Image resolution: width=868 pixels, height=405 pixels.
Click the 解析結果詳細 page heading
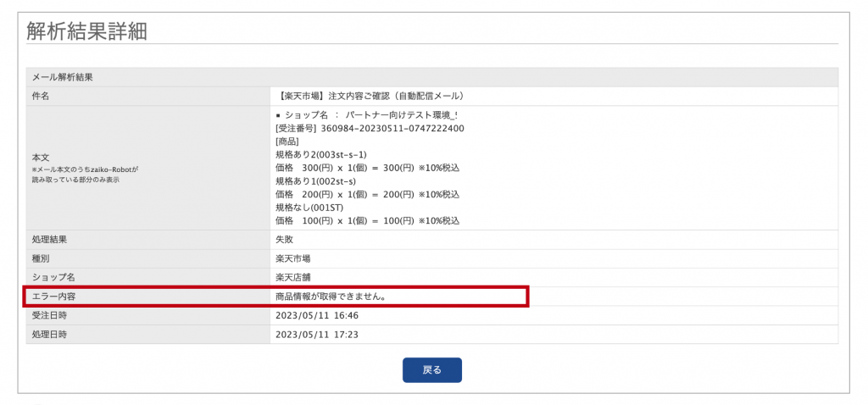coord(87,31)
